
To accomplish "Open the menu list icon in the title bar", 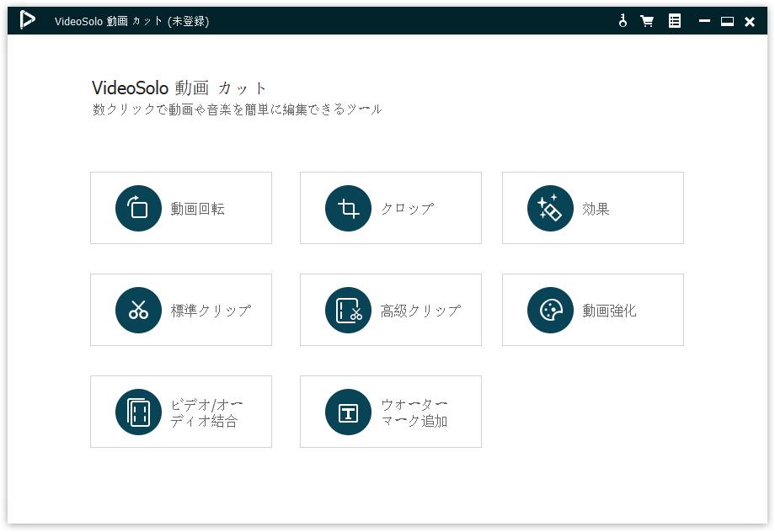I will (x=675, y=21).
